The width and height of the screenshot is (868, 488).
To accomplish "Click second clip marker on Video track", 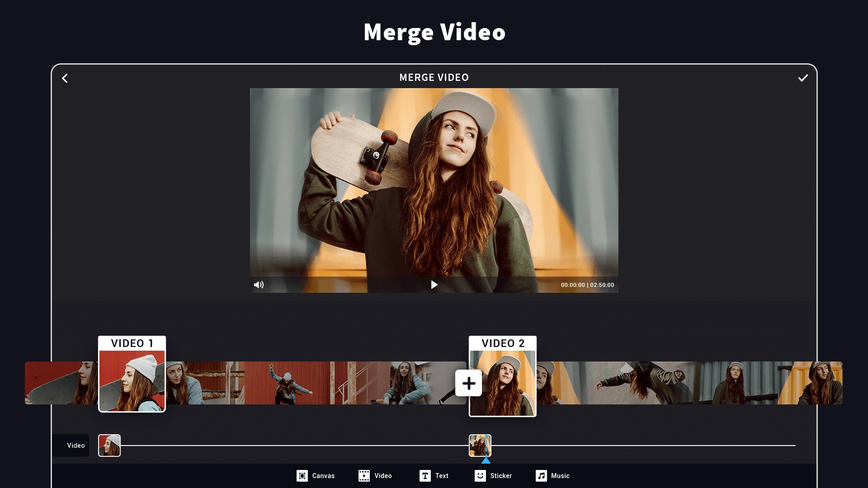I will [x=480, y=446].
